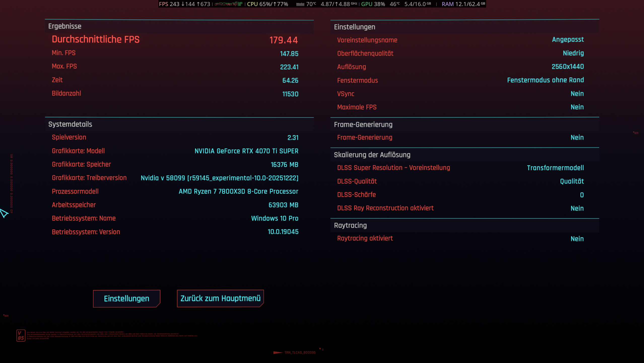Image resolution: width=644 pixels, height=363 pixels.
Task: Select the VSync Nein value
Action: click(x=577, y=94)
